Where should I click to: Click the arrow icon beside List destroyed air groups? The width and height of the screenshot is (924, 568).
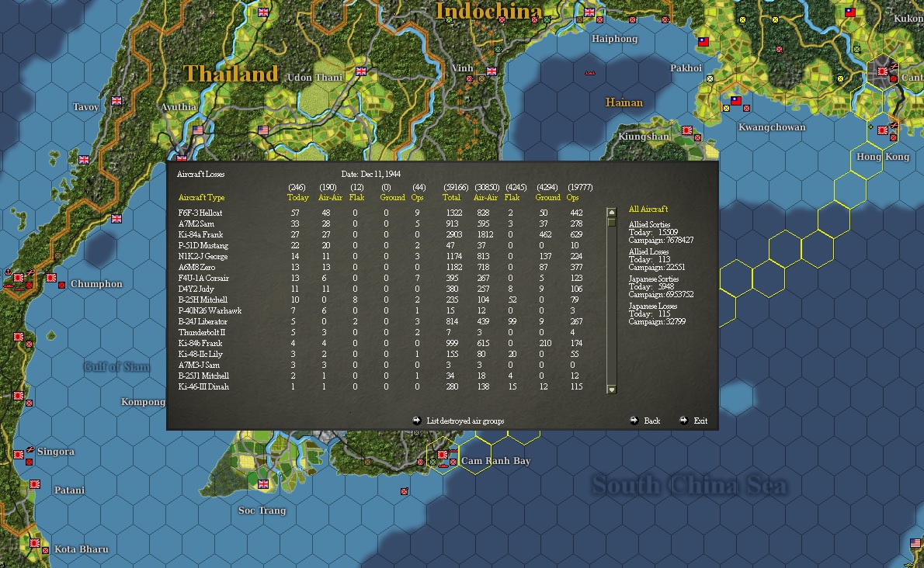coord(417,421)
